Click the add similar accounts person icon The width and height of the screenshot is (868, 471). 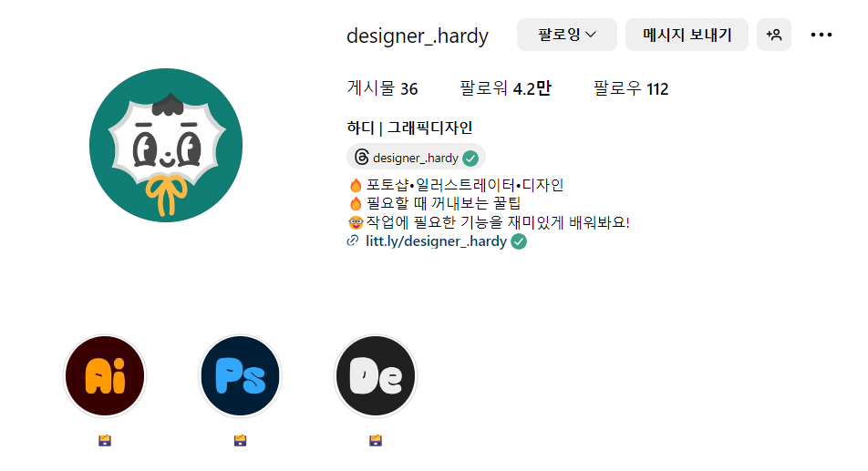[x=774, y=35]
